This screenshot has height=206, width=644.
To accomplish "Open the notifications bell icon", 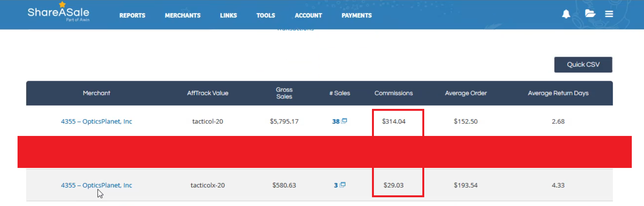I will pyautogui.click(x=566, y=14).
